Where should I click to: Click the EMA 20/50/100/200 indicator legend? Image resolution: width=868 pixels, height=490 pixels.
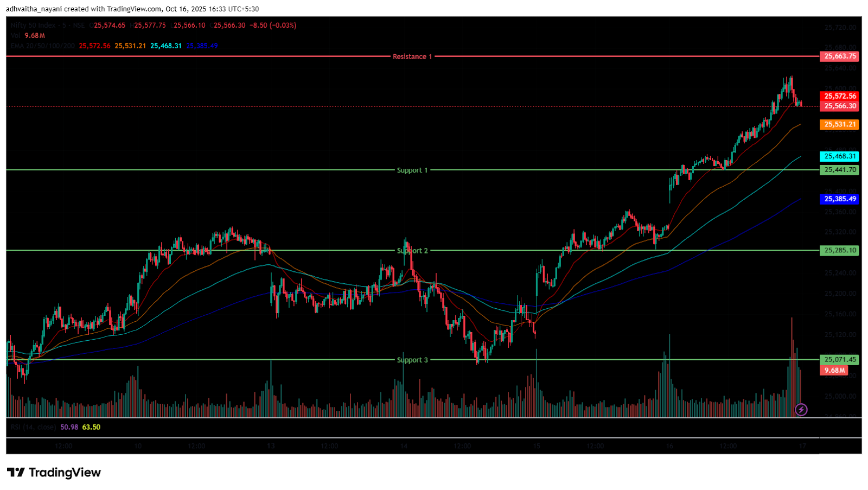(42, 46)
